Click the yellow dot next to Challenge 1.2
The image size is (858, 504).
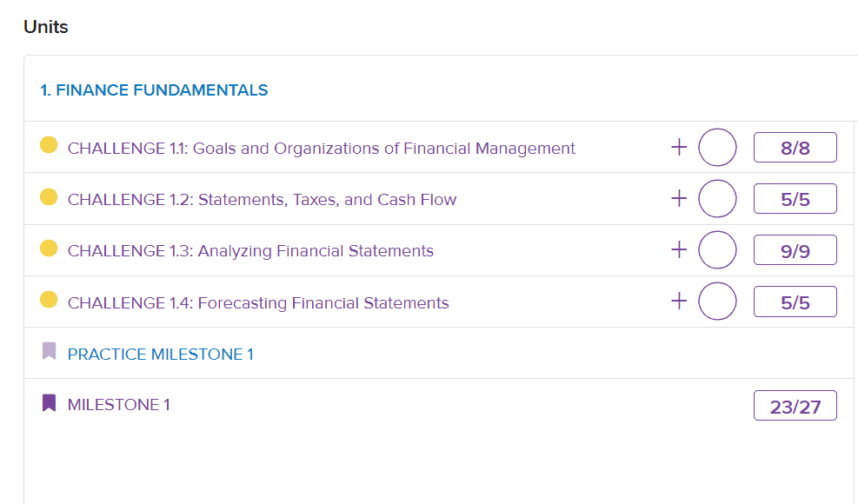[49, 196]
